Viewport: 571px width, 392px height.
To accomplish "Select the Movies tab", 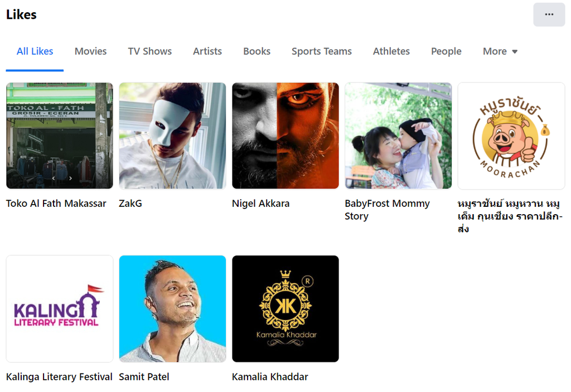I will tap(90, 51).
